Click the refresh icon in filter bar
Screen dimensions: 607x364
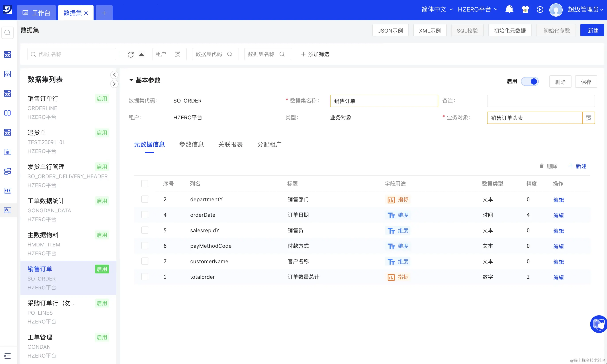point(131,54)
